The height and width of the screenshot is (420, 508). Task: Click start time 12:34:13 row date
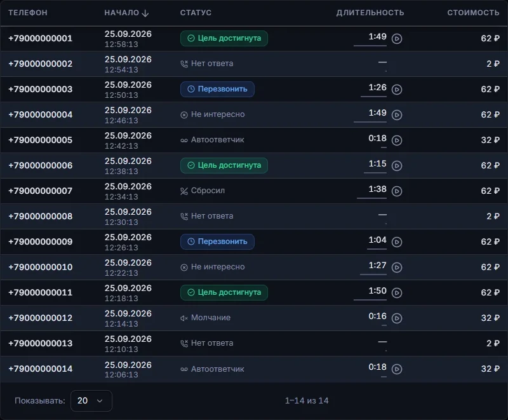(x=128, y=186)
